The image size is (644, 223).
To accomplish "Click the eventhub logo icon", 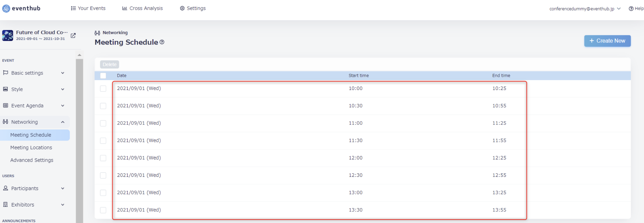I will tap(6, 9).
